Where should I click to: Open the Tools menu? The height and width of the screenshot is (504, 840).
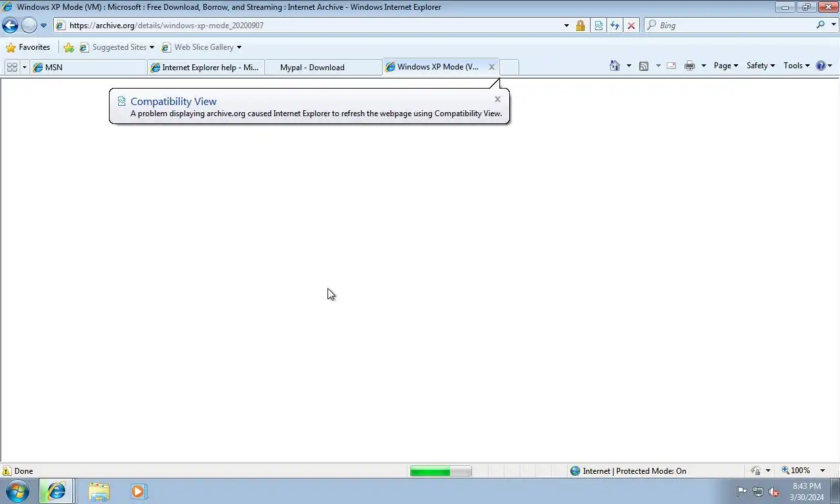coord(796,66)
